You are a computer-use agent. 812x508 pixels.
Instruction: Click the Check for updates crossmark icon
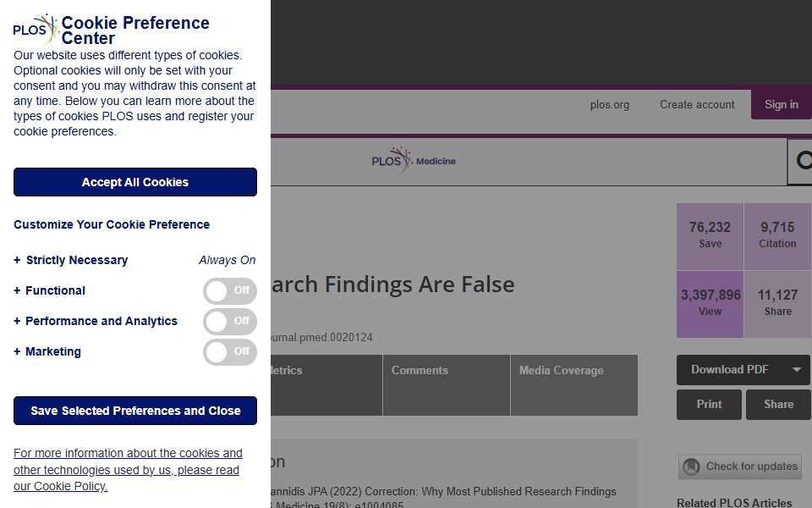691,467
